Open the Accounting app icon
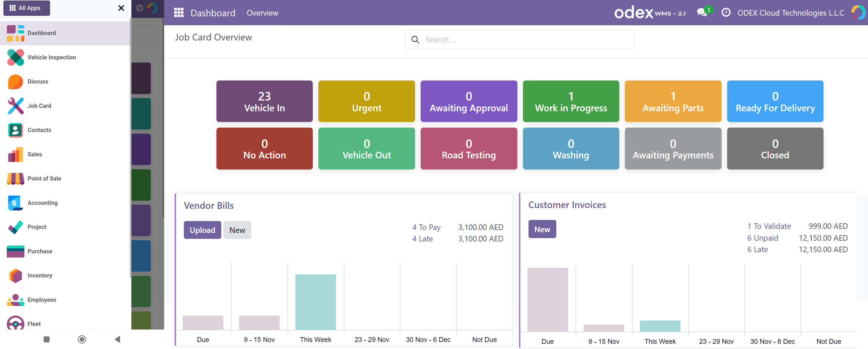868x349 pixels. (x=16, y=203)
